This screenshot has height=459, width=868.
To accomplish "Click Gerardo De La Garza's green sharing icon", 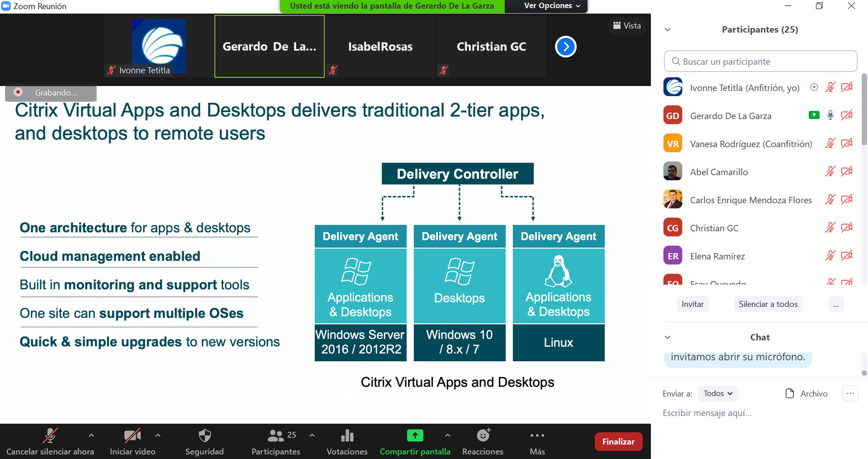I will (814, 115).
